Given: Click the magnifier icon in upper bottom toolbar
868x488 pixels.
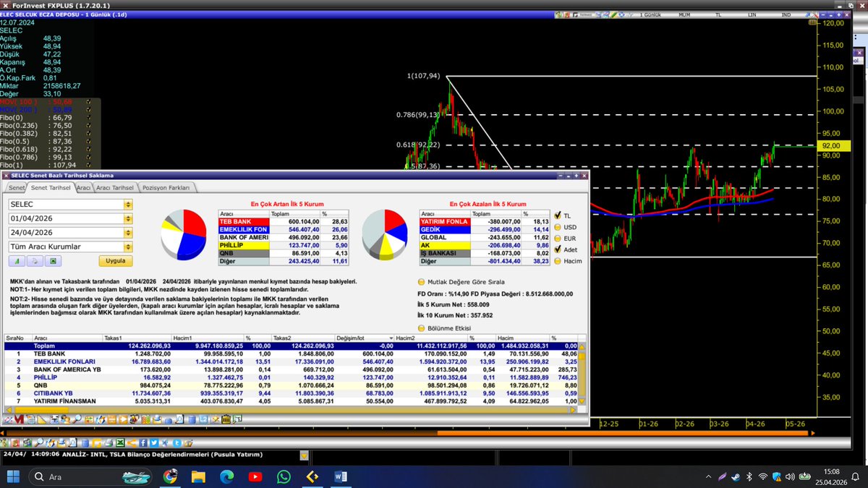Looking at the screenshot, I should coord(77,419).
